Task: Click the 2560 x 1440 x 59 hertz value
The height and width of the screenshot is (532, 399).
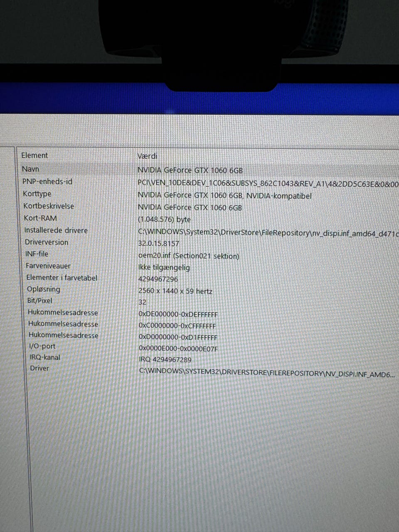Action: (175, 291)
